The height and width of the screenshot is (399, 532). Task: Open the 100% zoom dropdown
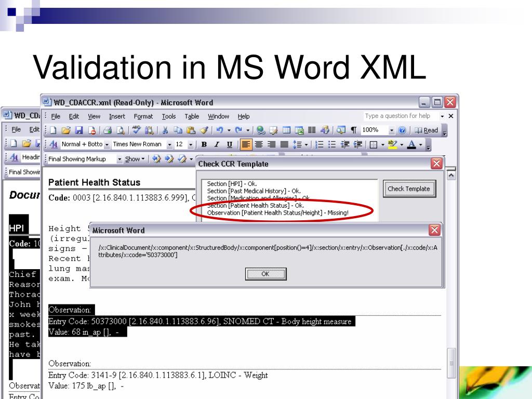pyautogui.click(x=392, y=130)
